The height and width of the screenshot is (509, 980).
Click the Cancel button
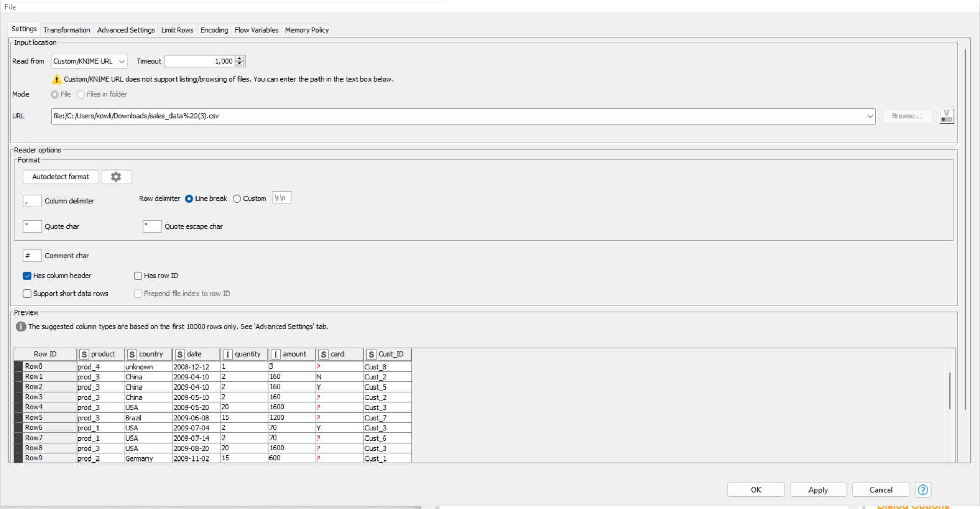[x=881, y=490]
